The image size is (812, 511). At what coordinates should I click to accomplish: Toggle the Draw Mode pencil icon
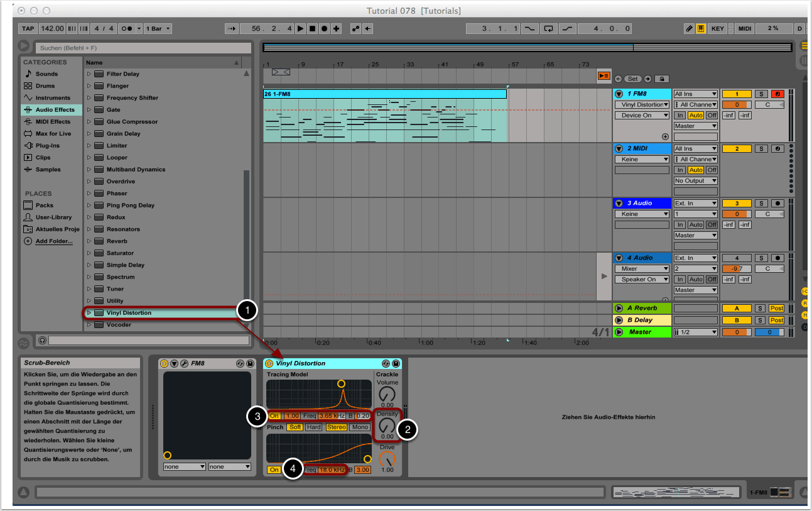click(x=690, y=28)
